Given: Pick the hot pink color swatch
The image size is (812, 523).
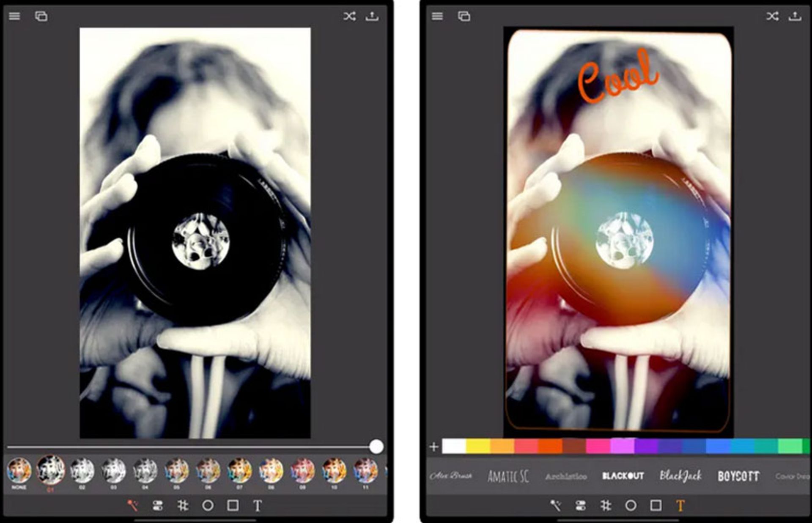Looking at the screenshot, I should [x=598, y=446].
